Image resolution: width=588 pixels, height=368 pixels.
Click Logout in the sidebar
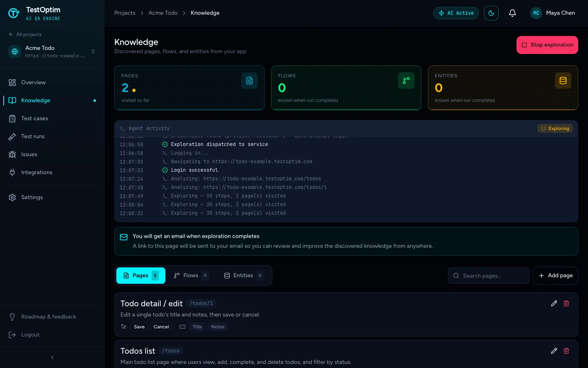click(52, 334)
